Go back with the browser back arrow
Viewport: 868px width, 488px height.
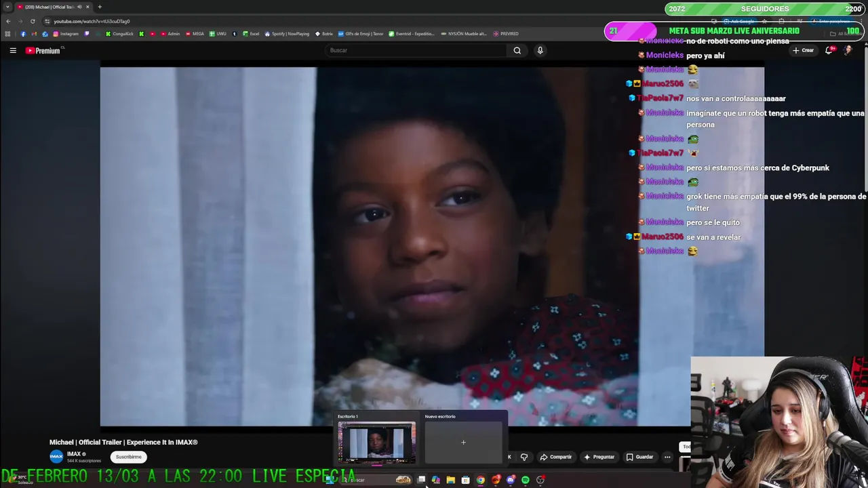(8, 21)
